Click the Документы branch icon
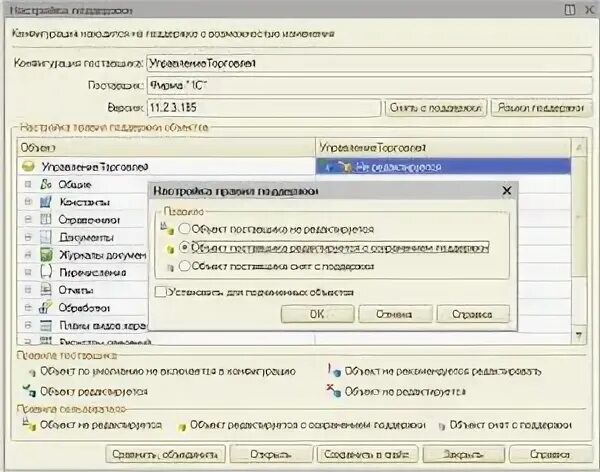The height and width of the screenshot is (472, 600). [46, 237]
